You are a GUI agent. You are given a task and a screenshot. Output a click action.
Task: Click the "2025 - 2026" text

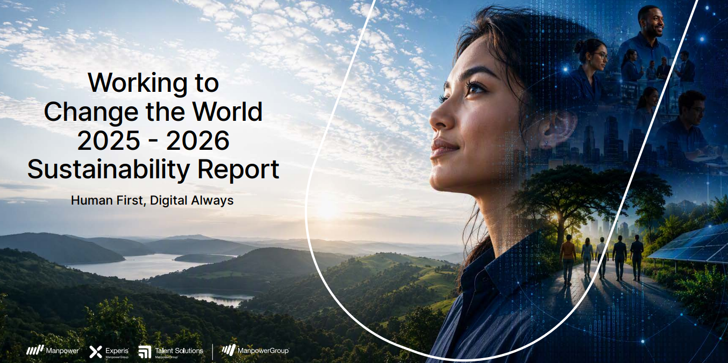click(x=153, y=141)
